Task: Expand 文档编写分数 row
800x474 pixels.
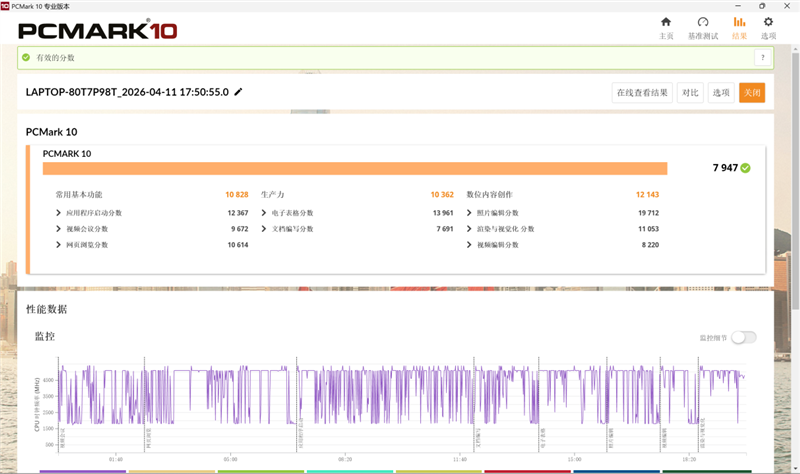Action: tap(264, 229)
